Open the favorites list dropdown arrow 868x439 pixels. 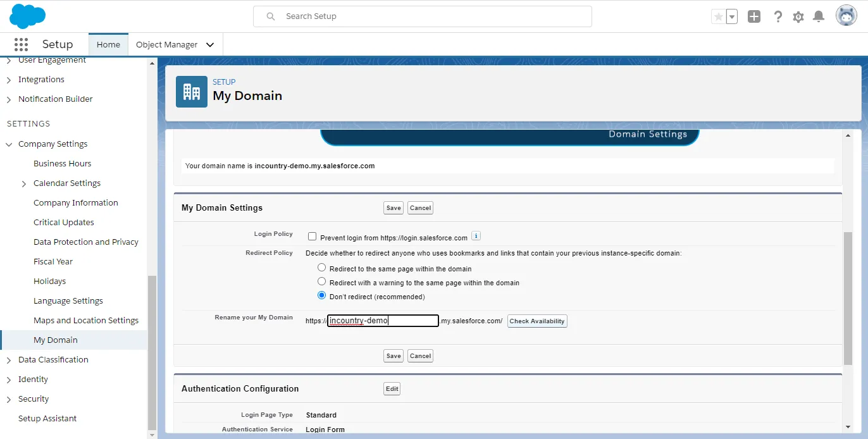pyautogui.click(x=732, y=16)
